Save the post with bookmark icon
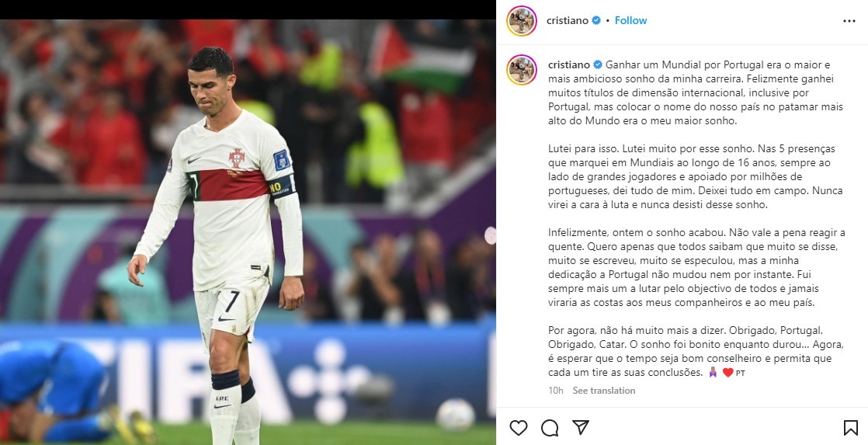The width and height of the screenshot is (868, 445). point(849,428)
